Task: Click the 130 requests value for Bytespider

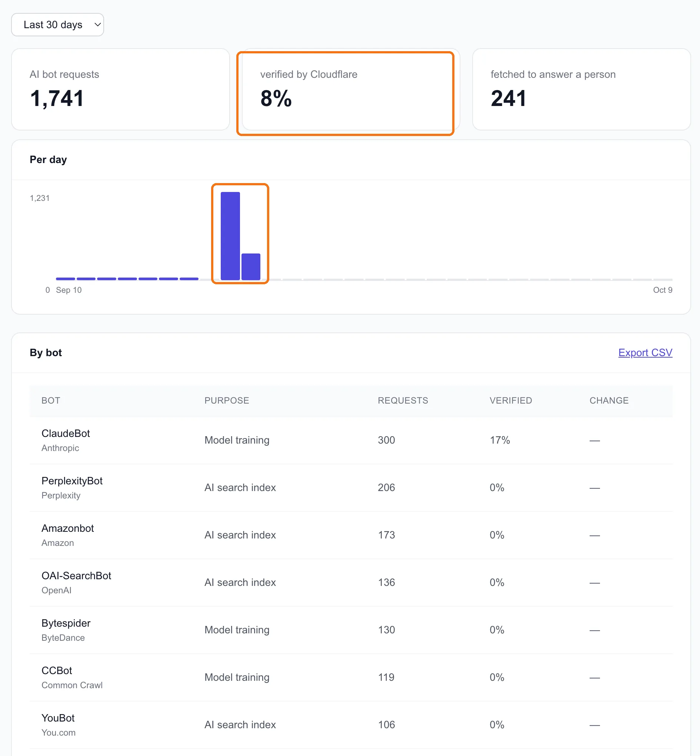Action: point(386,629)
